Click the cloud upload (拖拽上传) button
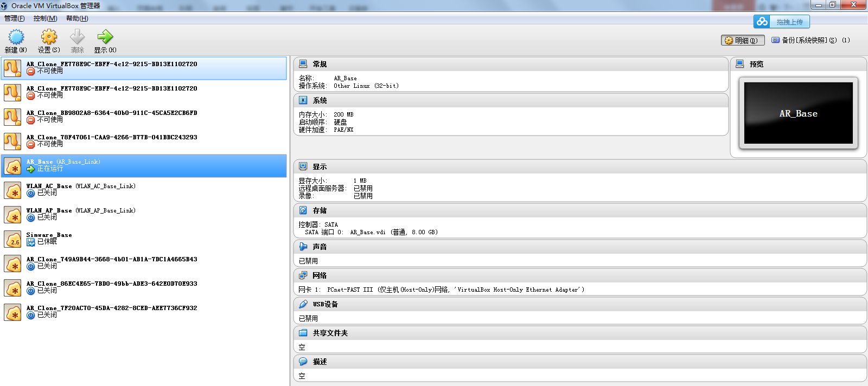The width and height of the screenshot is (868, 386). pyautogui.click(x=781, y=22)
